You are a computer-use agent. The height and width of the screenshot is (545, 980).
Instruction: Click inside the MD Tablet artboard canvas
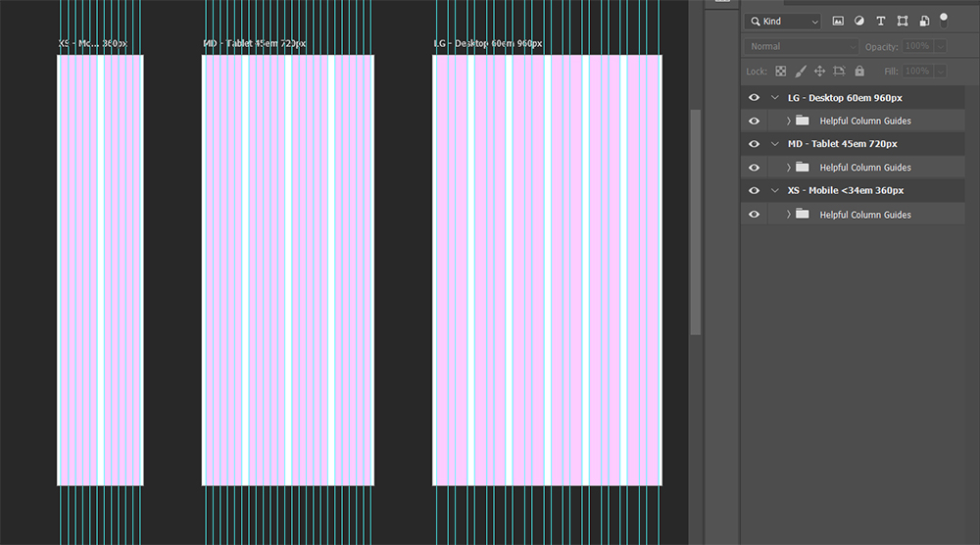[x=288, y=270]
